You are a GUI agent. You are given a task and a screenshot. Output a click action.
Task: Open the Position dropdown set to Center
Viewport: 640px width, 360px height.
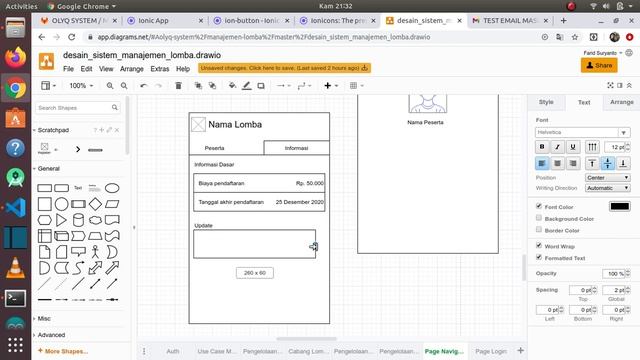[x=607, y=178]
